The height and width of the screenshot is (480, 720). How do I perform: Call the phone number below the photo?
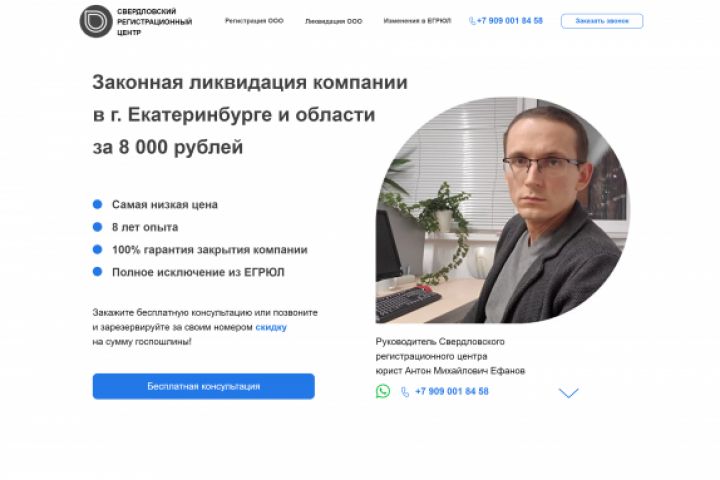452,391
